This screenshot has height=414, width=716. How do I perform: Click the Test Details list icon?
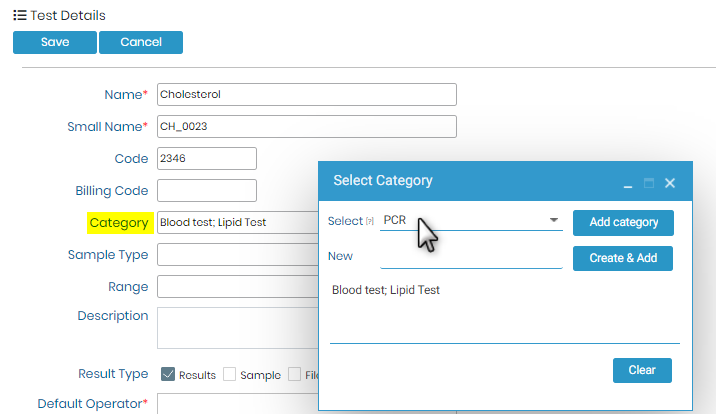[x=20, y=16]
